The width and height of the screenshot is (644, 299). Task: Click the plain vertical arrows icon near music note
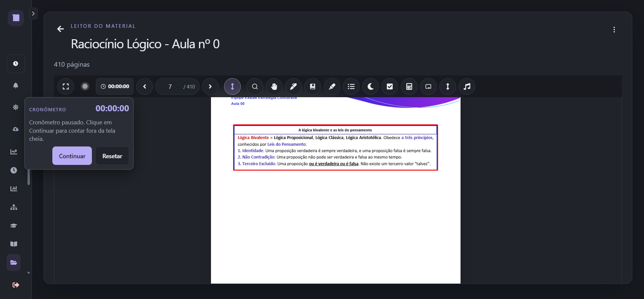click(448, 86)
